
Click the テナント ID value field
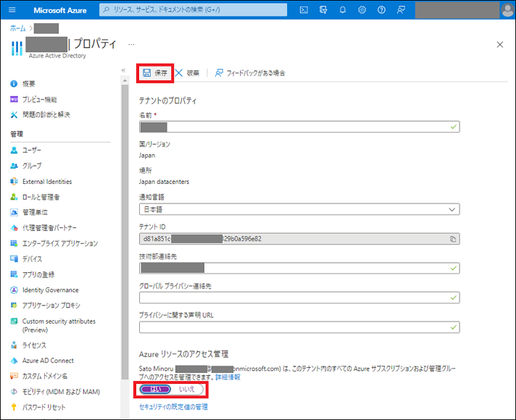[x=299, y=239]
